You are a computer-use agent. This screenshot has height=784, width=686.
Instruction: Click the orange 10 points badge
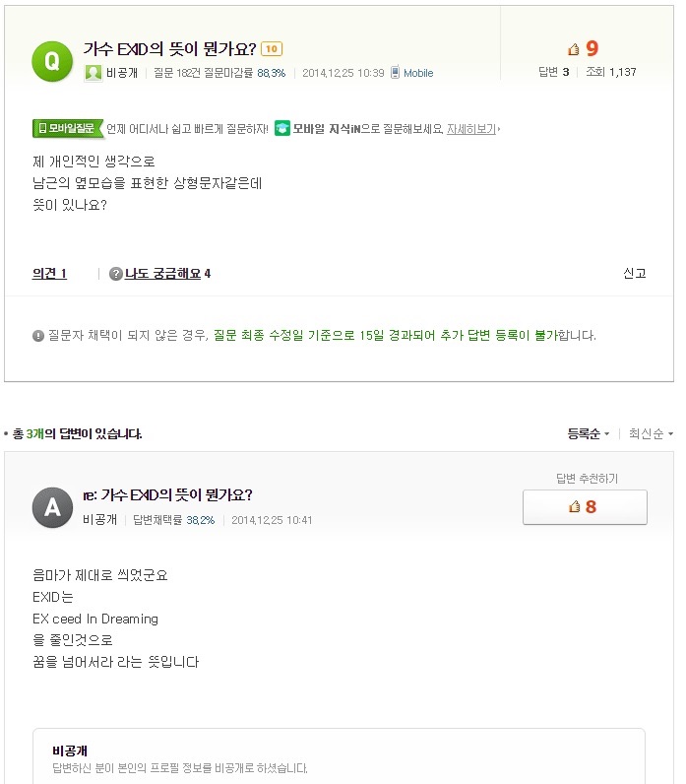click(x=272, y=49)
